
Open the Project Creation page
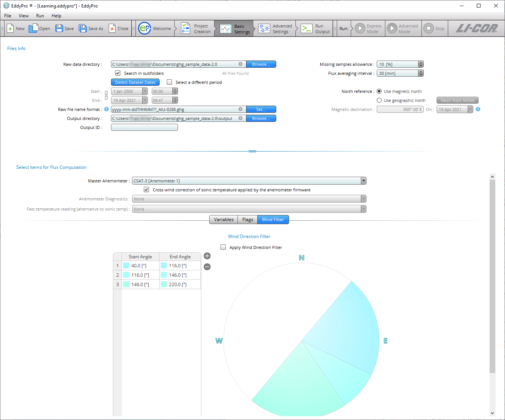[196, 29]
